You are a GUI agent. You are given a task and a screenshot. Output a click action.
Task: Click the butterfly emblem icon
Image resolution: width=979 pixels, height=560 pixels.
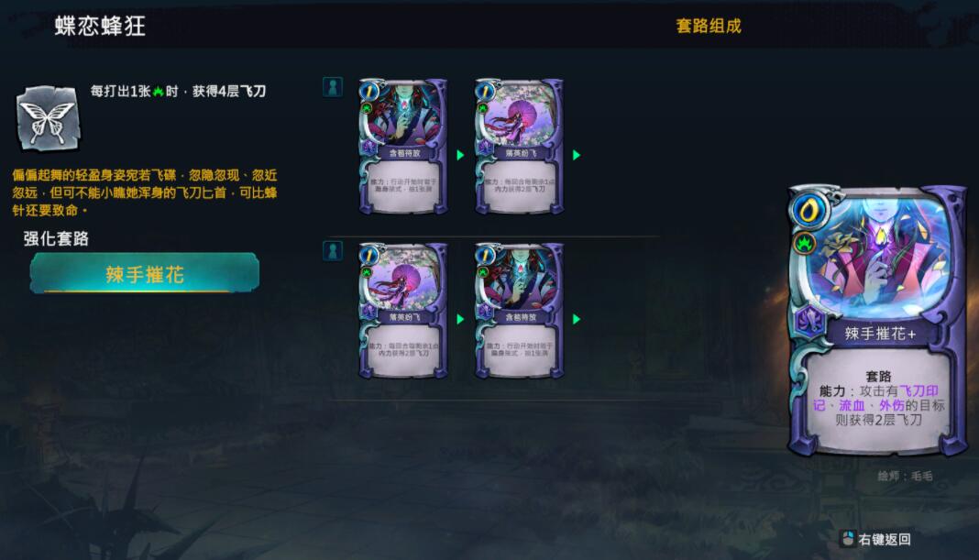48,118
